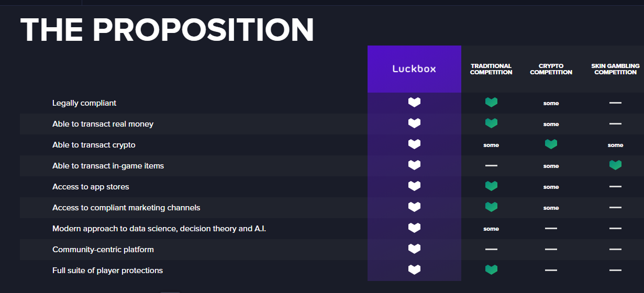The height and width of the screenshot is (293, 644).
Task: Select the Luckbox column header
Action: click(x=414, y=69)
